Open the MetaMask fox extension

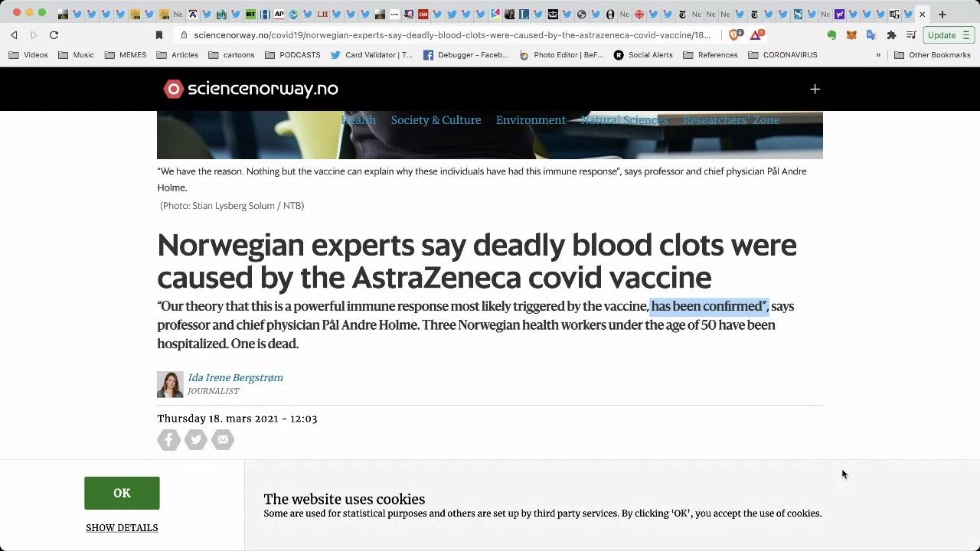[x=851, y=35]
